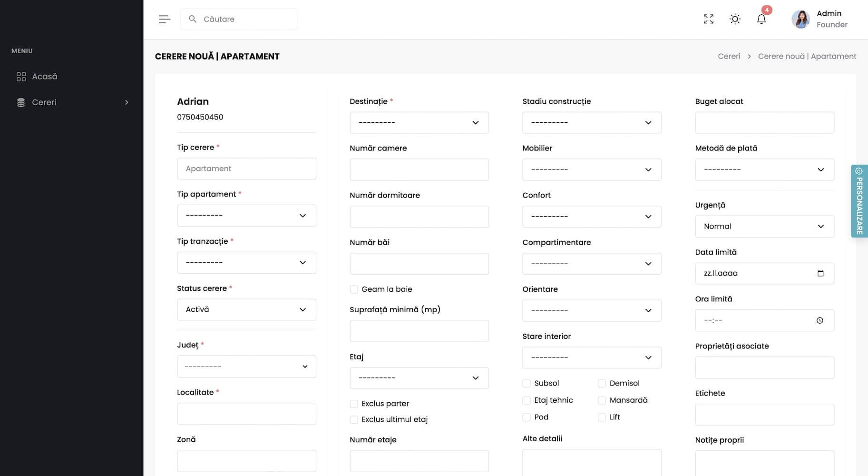Click the Cereri breadcrumb link
Image resolution: width=868 pixels, height=476 pixels.
729,56
